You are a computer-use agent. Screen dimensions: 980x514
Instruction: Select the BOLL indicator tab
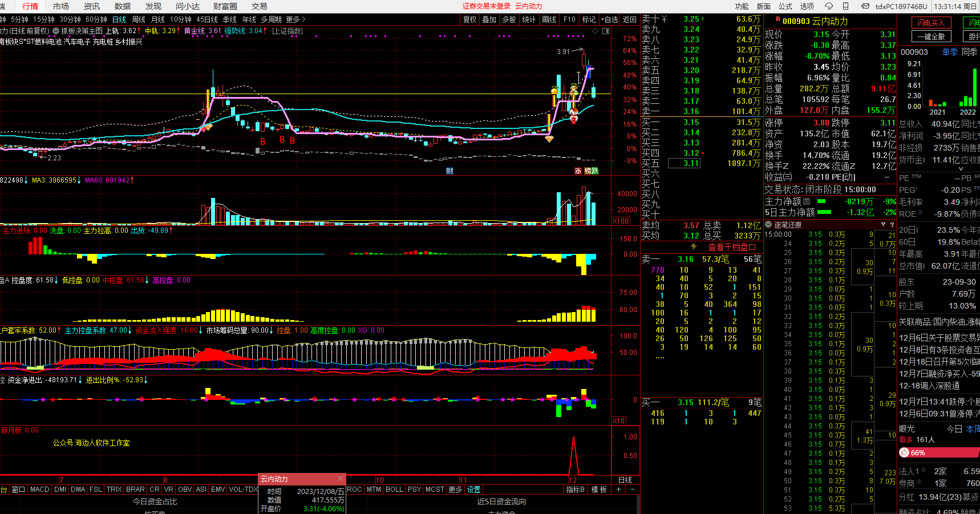pyautogui.click(x=394, y=489)
